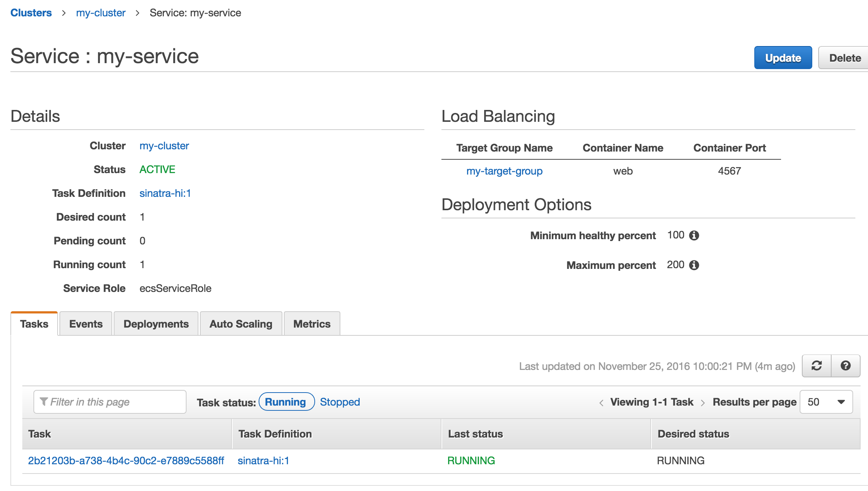The image size is (868, 491).
Task: Select the green RUNNING last status
Action: point(471,461)
